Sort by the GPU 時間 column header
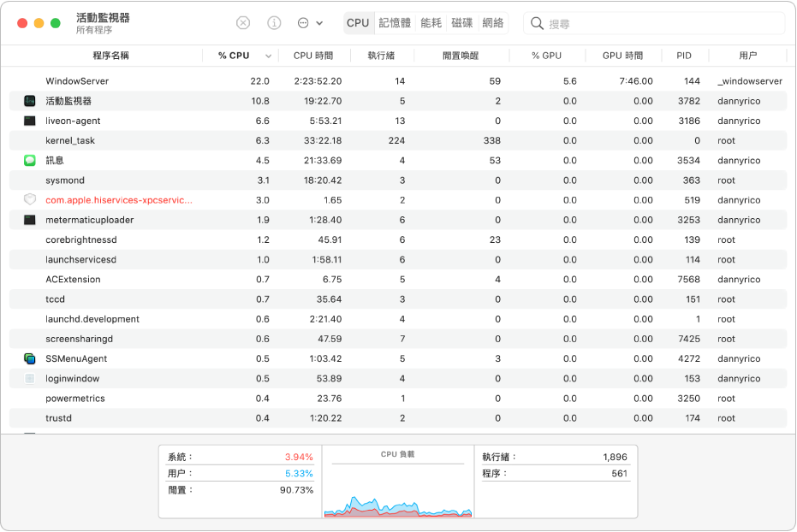 (x=622, y=56)
